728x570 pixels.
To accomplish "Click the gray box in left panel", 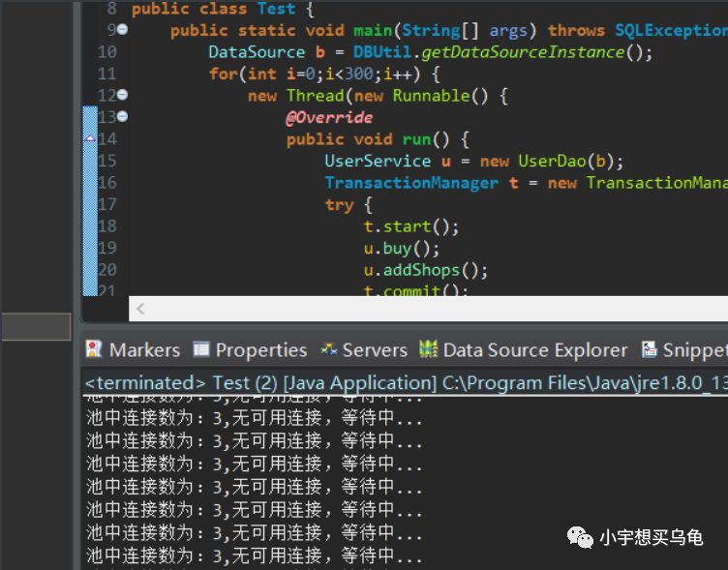I will 36,327.
